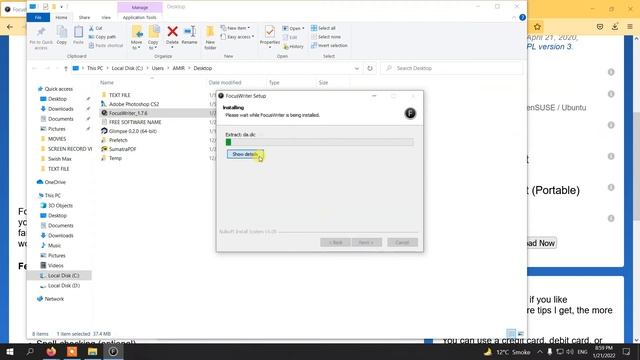
Task: Open MOVIES folder in navigation pane
Action: 57,139
